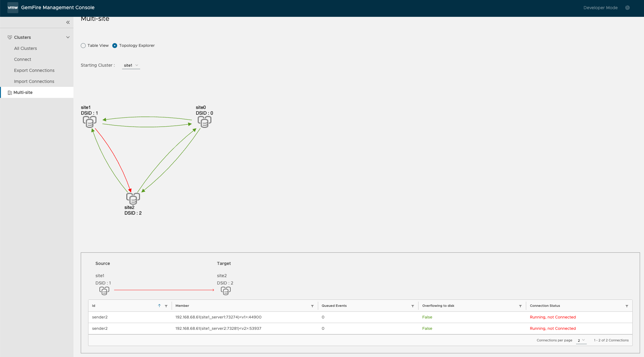
Task: Open Export Connections in sidebar
Action: click(34, 70)
